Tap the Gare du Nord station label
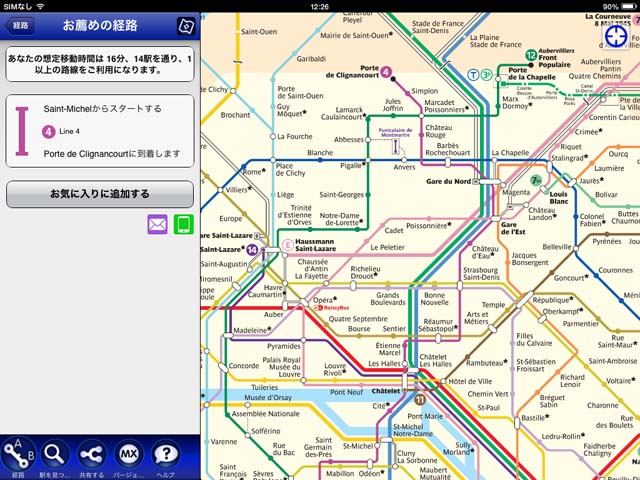The image size is (640, 480). (x=449, y=181)
